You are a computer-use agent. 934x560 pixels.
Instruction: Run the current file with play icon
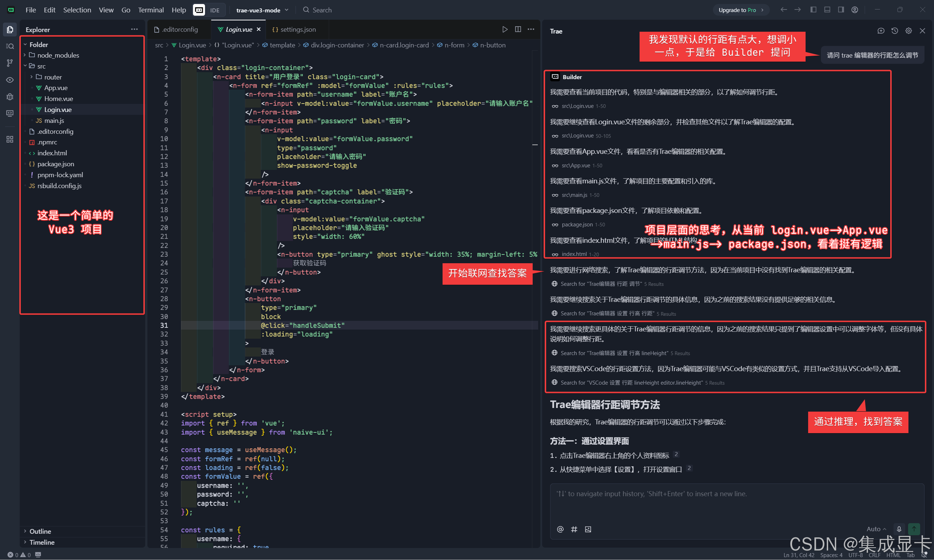click(505, 30)
